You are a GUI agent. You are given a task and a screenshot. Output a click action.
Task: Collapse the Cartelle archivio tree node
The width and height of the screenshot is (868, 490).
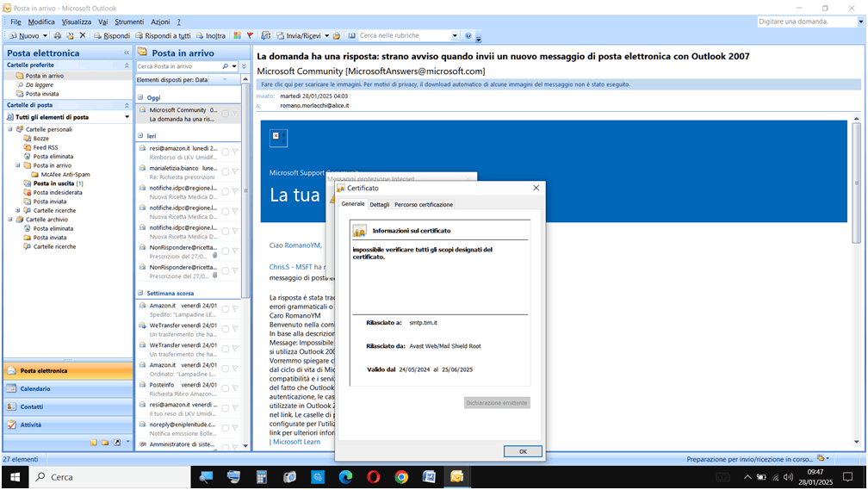point(10,220)
